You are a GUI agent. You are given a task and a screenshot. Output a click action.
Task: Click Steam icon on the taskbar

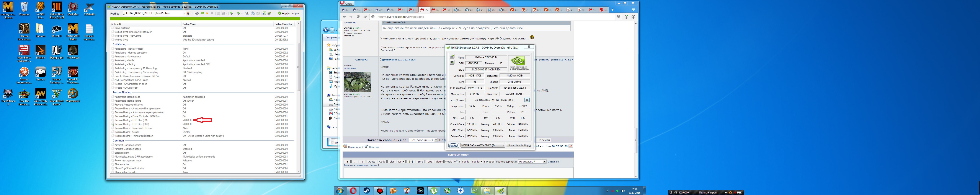366,191
